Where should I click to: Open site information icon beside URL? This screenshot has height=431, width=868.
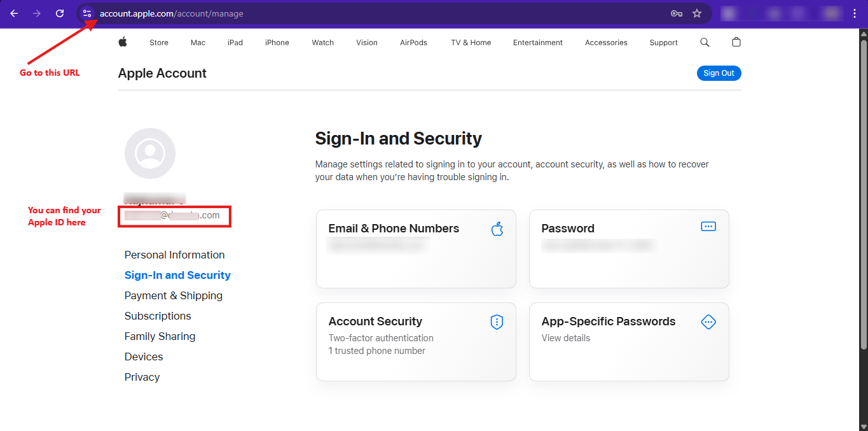pos(88,13)
